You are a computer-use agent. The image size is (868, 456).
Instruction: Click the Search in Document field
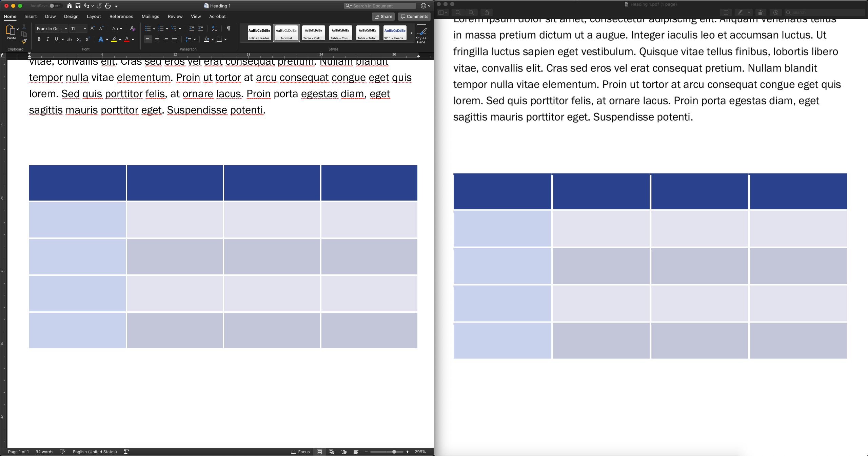pyautogui.click(x=380, y=6)
